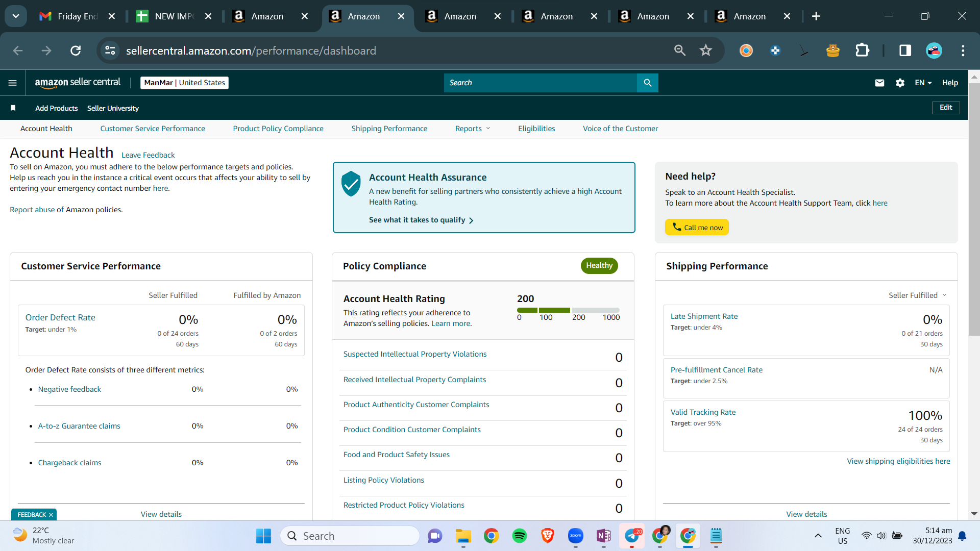Expand See what it takes to qualify

coord(421,220)
